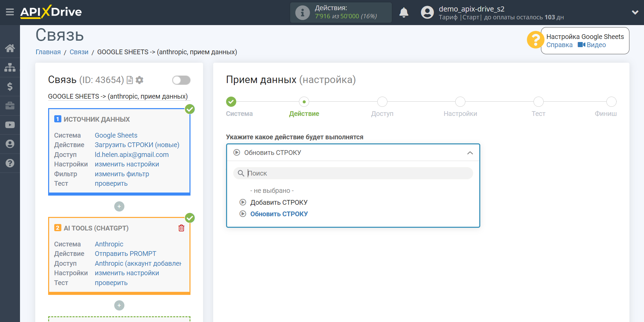Open profile icon in sidebar
Image resolution: width=644 pixels, height=322 pixels.
click(10, 144)
